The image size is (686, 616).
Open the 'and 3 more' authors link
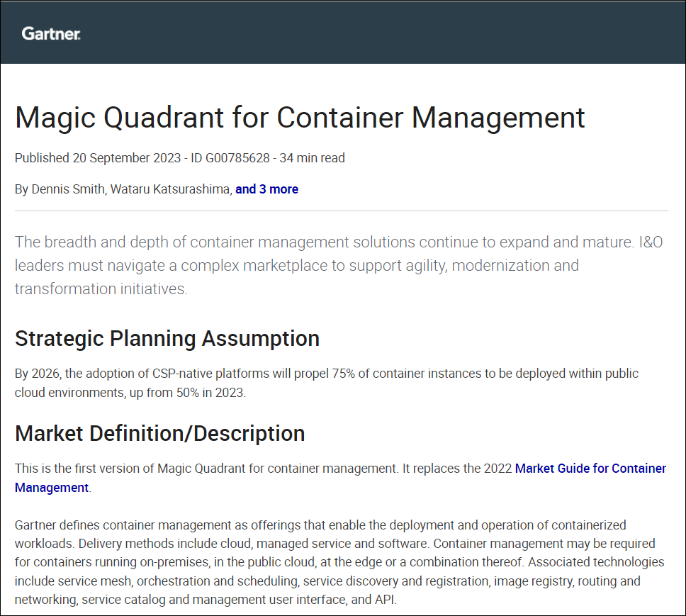pyautogui.click(x=267, y=189)
